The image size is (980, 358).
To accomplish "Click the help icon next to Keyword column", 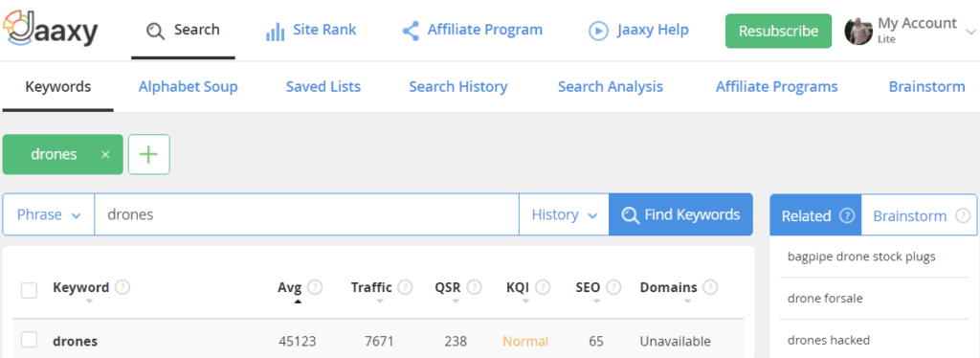I will (122, 287).
